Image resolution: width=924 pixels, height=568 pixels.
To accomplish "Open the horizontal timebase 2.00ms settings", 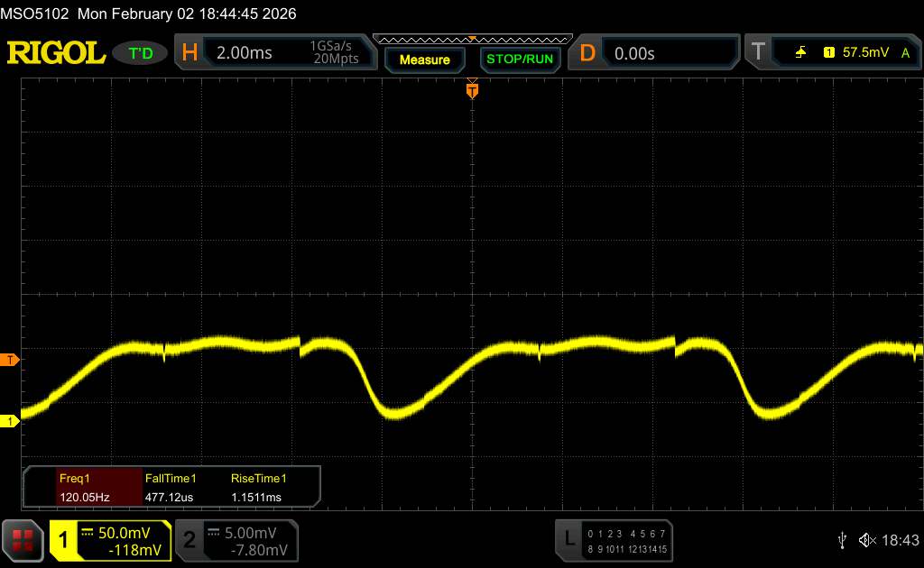I will [273, 53].
